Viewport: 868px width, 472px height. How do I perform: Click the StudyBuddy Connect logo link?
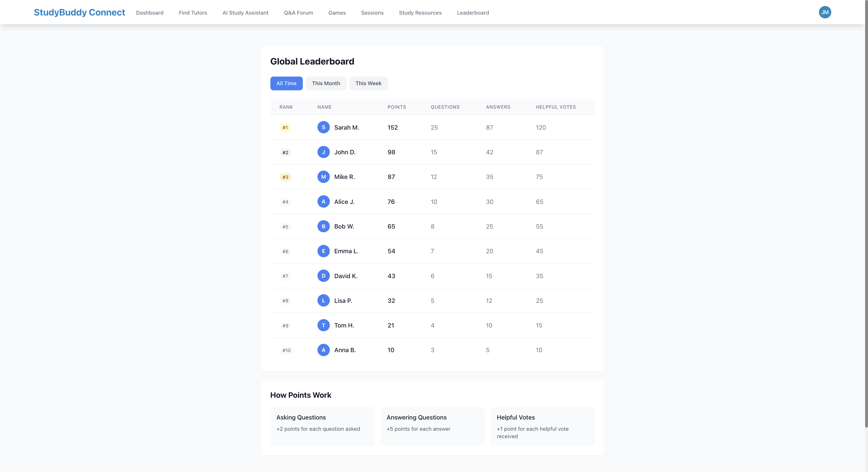(79, 12)
